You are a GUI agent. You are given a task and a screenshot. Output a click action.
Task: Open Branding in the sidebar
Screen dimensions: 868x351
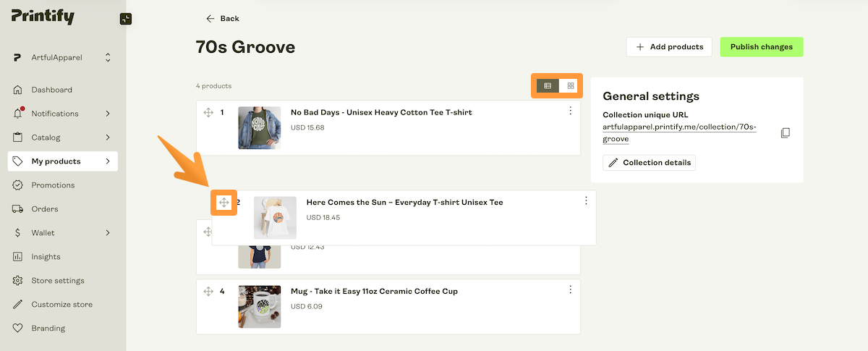(48, 329)
